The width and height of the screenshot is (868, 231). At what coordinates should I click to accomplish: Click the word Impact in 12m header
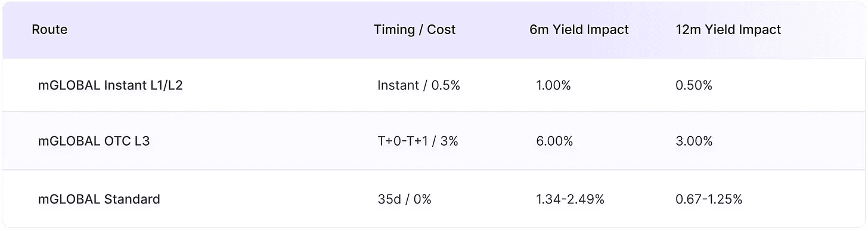click(761, 29)
